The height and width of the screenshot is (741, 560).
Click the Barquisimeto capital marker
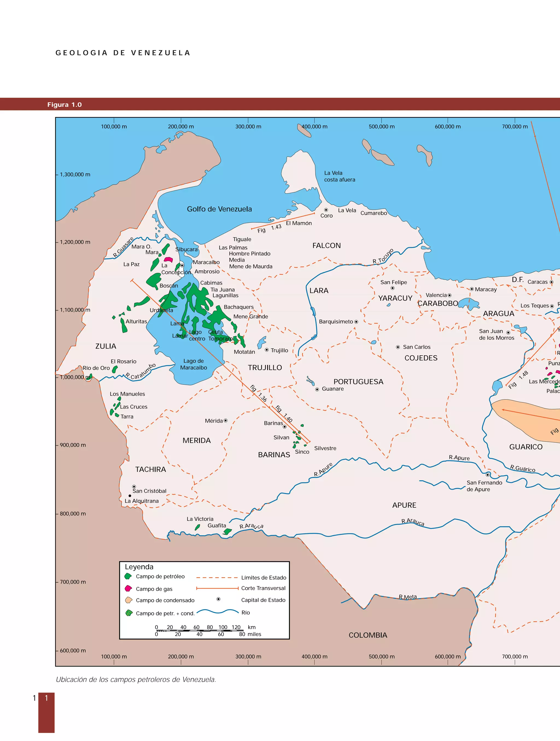point(356,322)
